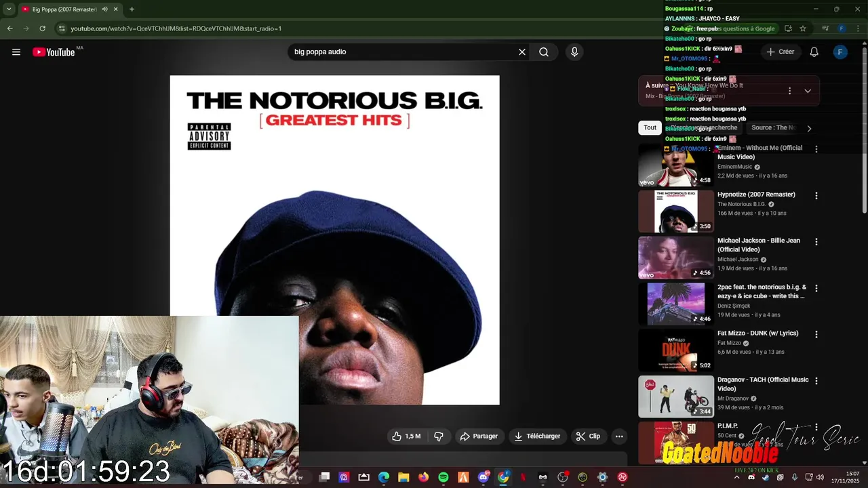The height and width of the screenshot is (488, 868).
Task: Open the Chrome profile F avatar
Action: (842, 28)
